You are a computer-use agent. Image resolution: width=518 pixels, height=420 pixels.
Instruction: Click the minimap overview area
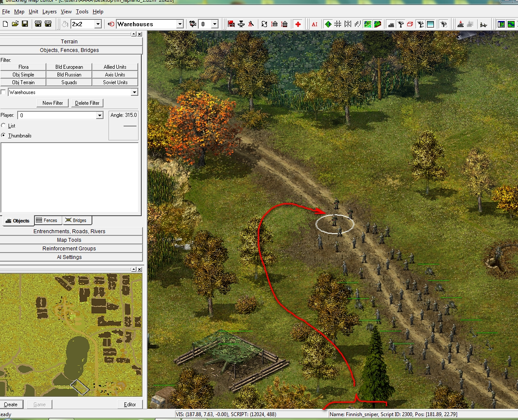(71, 334)
